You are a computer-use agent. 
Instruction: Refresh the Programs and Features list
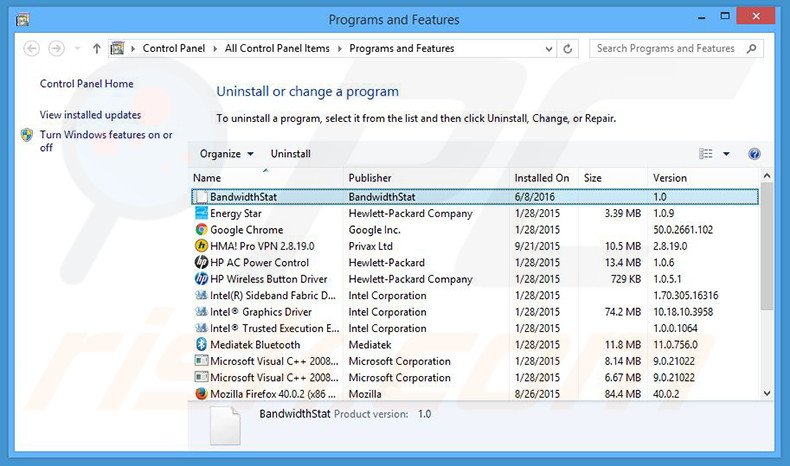[x=568, y=49]
